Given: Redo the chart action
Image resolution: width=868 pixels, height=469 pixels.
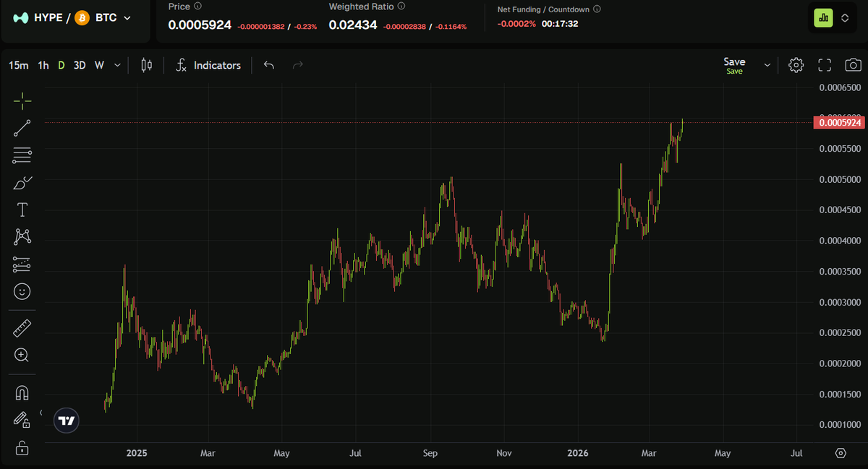Looking at the screenshot, I should [x=297, y=65].
